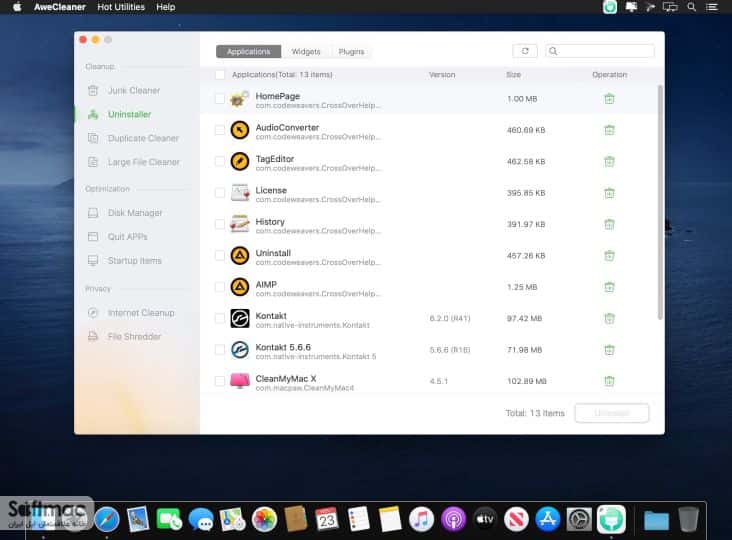Click the trash icon for HomePage
732x540 pixels.
pyautogui.click(x=609, y=98)
